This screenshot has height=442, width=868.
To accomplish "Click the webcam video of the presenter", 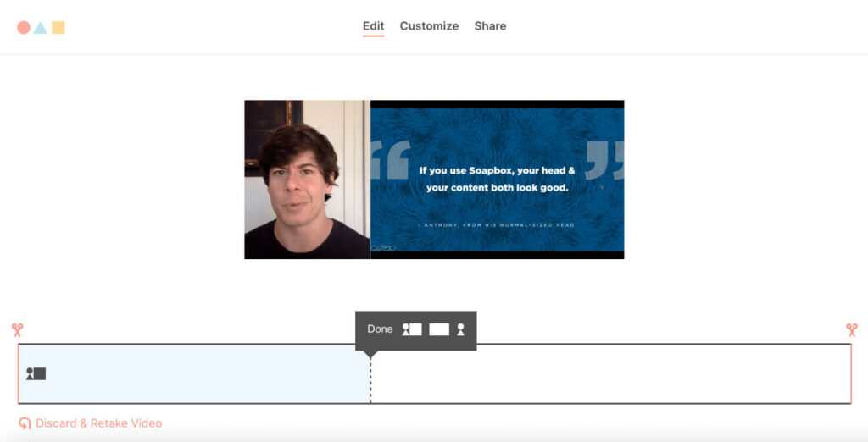I will click(307, 180).
